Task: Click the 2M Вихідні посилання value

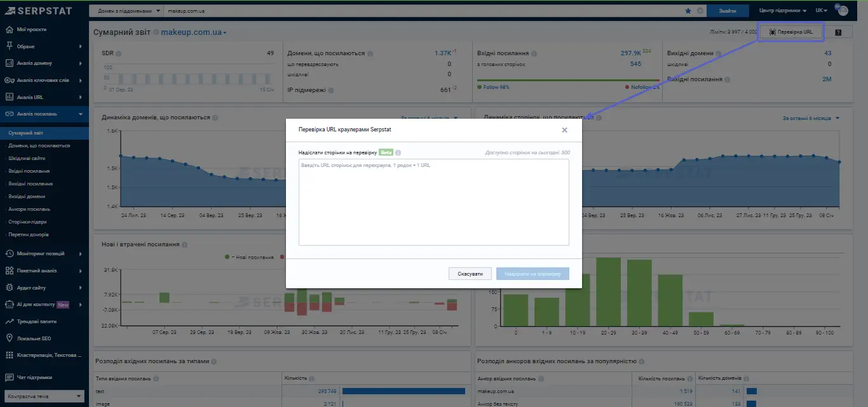Action: click(827, 79)
